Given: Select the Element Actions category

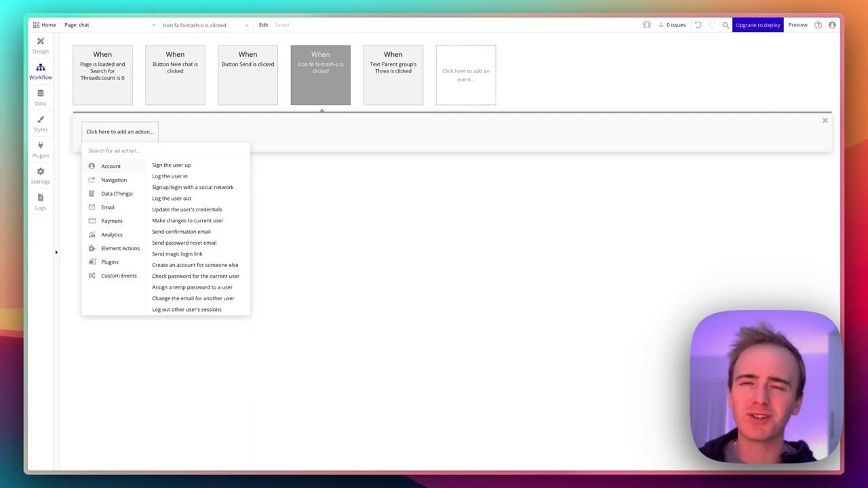Looking at the screenshot, I should [114, 248].
